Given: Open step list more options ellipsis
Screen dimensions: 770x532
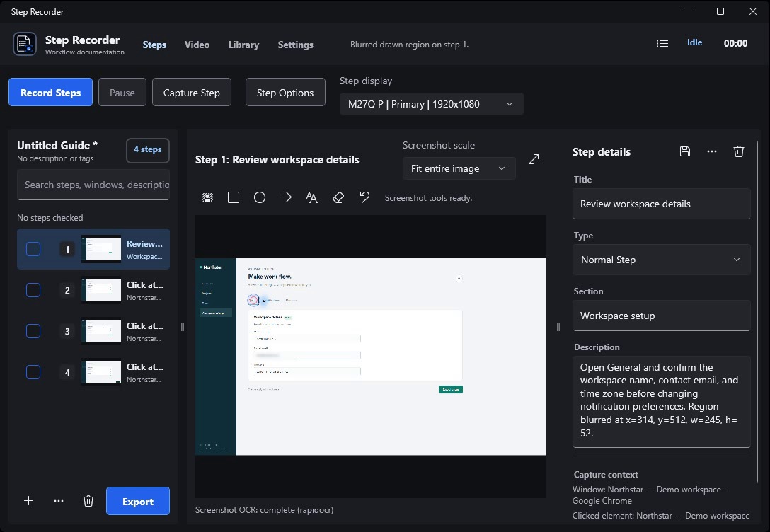Looking at the screenshot, I should point(59,501).
